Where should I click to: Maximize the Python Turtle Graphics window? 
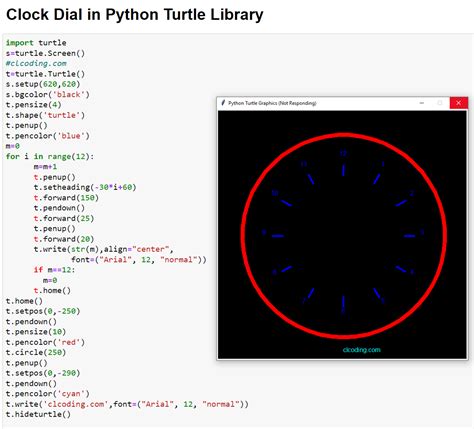pyautogui.click(x=440, y=103)
